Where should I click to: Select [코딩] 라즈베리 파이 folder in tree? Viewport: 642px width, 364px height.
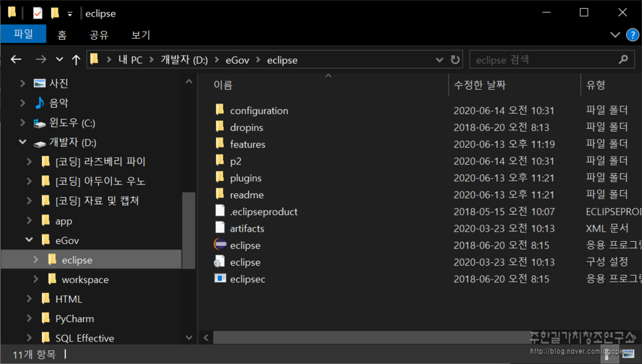coord(100,161)
